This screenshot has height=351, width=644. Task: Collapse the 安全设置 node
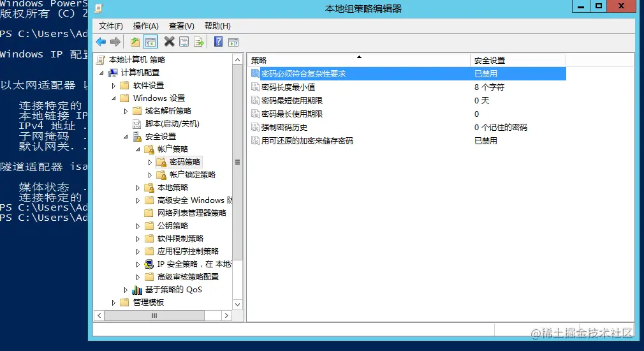[126, 137]
